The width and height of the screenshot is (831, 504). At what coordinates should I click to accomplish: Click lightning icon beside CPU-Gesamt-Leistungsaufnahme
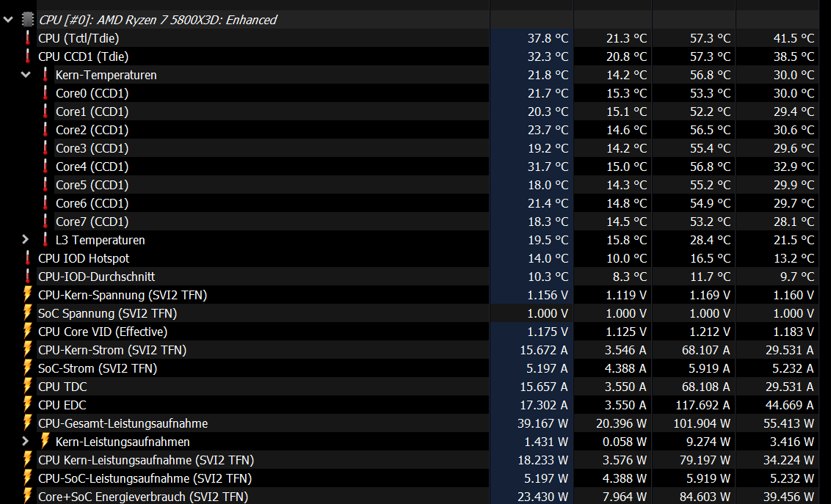click(x=28, y=423)
